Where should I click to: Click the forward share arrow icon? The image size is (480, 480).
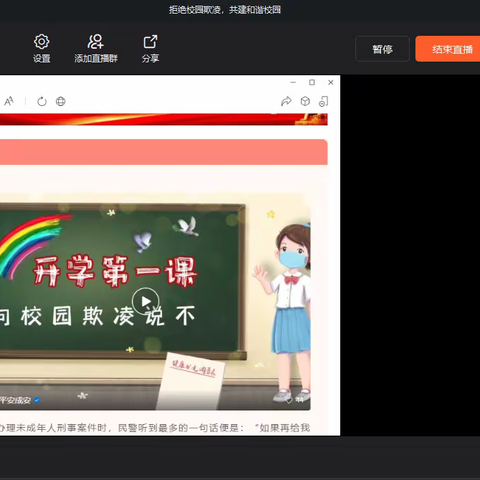pos(286,101)
